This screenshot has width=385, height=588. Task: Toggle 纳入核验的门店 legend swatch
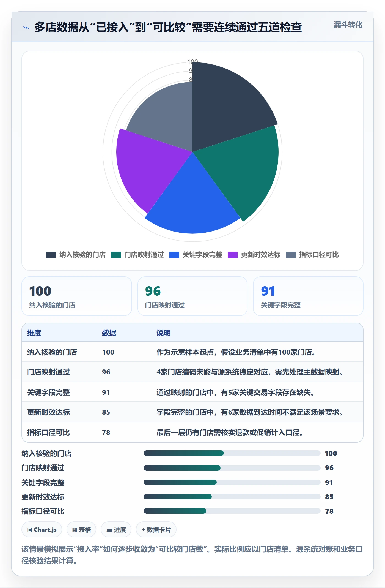(x=51, y=255)
